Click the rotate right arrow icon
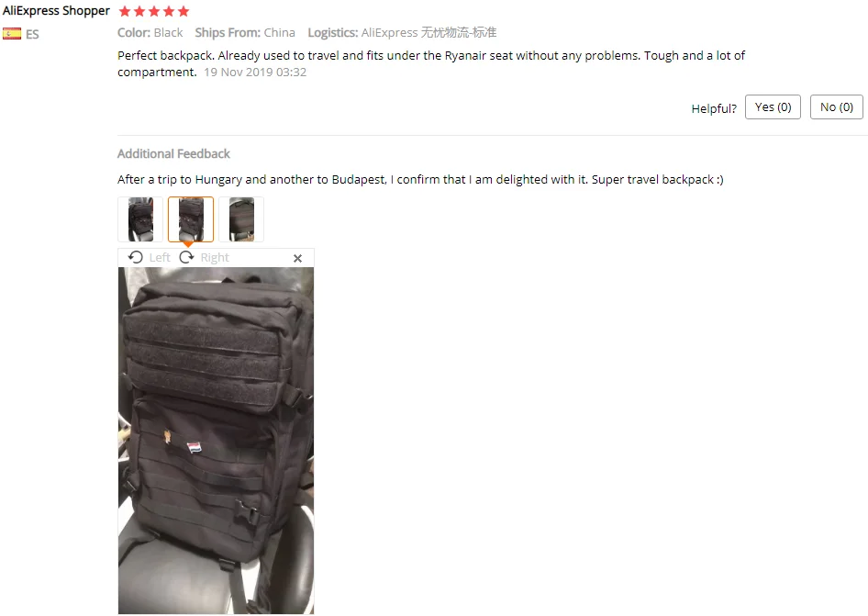Viewport: 868px width, 616px height. [186, 257]
